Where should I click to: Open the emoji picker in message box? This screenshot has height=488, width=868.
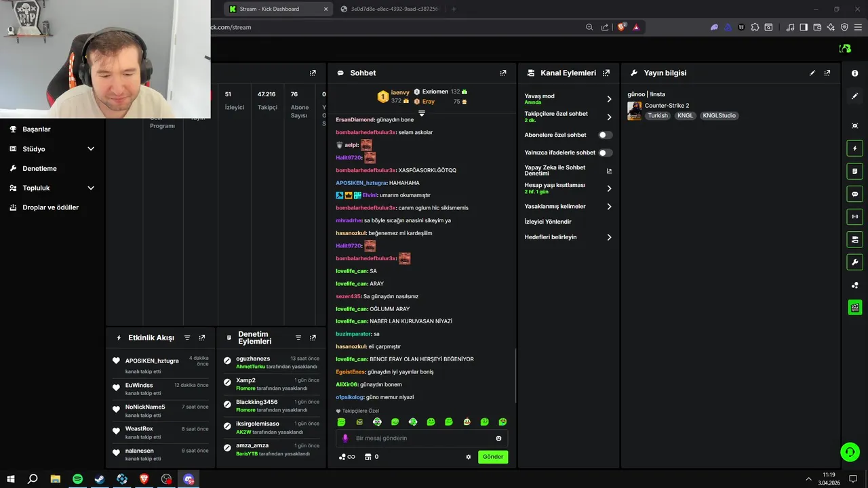point(498,439)
